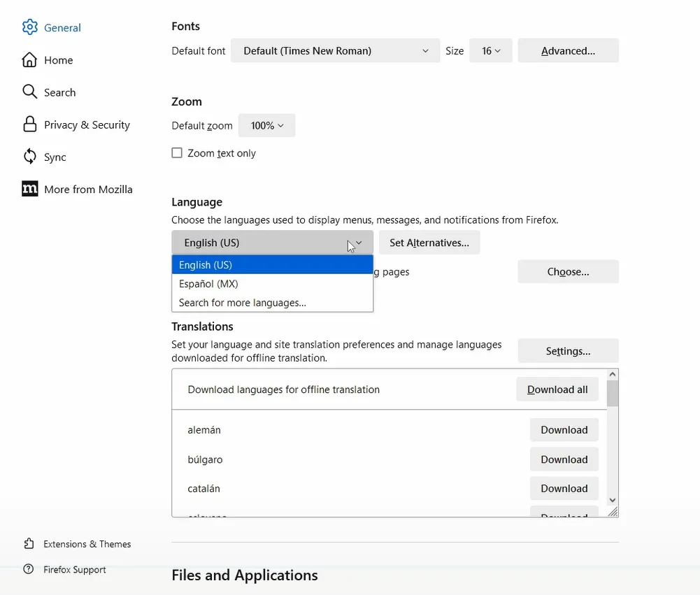Click the translation list resize grip
The width and height of the screenshot is (700, 595).
(613, 512)
